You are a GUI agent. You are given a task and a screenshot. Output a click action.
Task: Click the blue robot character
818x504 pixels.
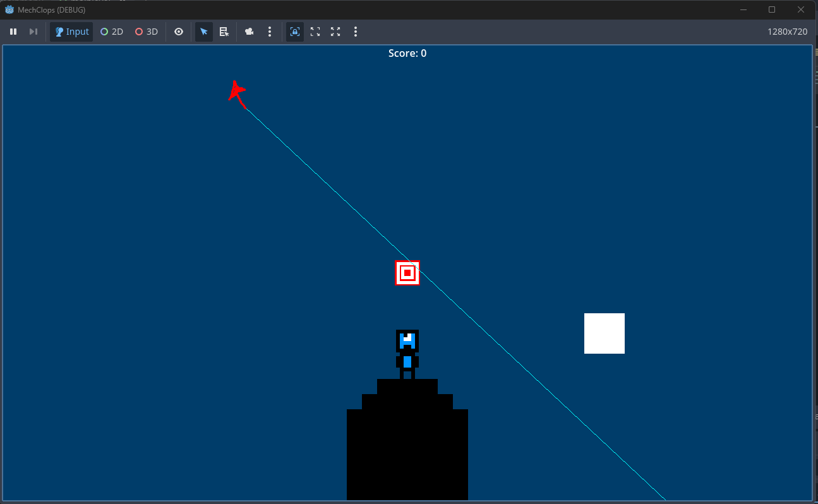[407, 354]
